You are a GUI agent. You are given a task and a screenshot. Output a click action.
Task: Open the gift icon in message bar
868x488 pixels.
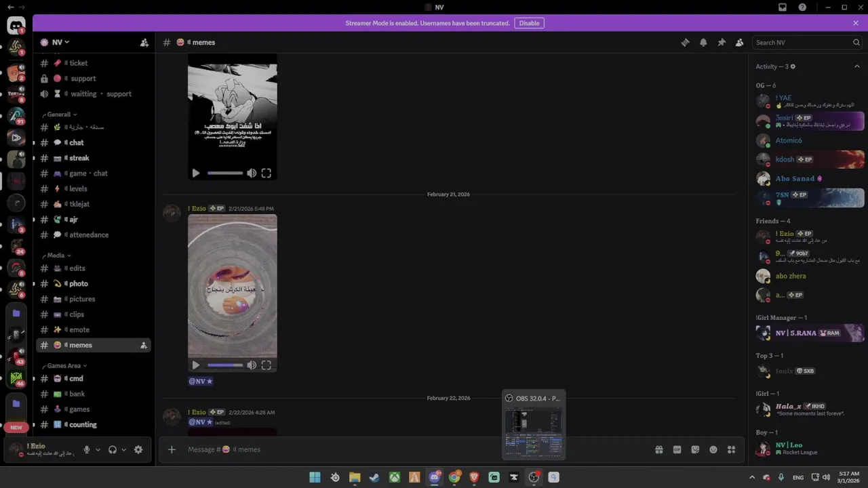click(x=658, y=449)
